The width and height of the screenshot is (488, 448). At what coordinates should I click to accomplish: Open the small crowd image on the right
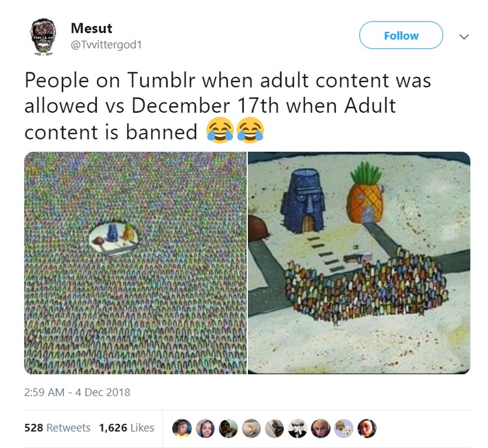359,262
